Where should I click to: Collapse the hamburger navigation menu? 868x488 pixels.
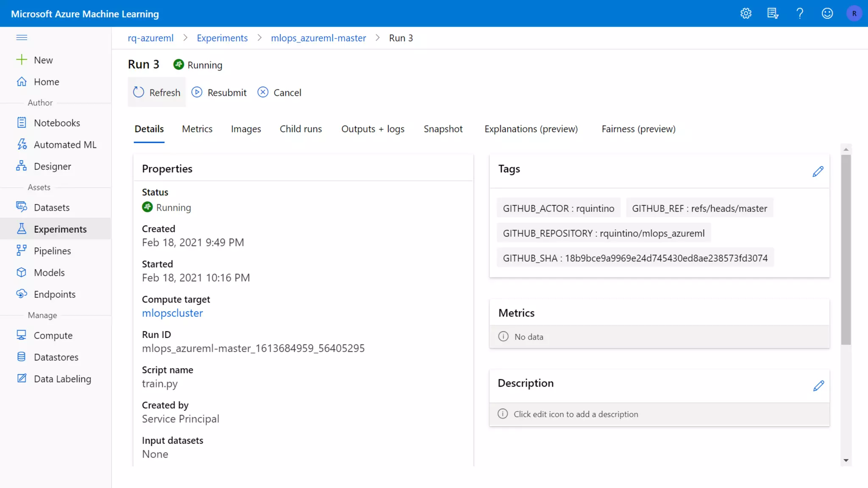(22, 38)
